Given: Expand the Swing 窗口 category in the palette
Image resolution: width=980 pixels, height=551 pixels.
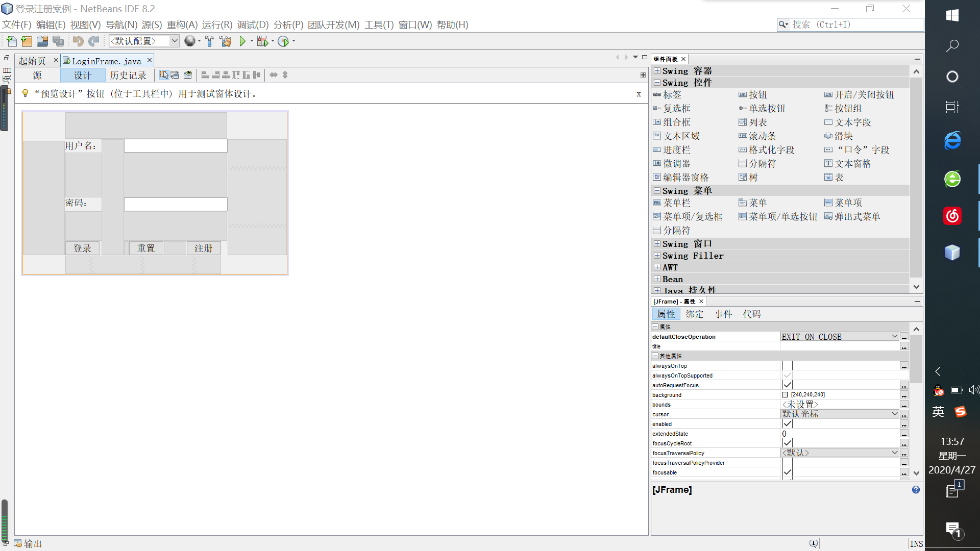Looking at the screenshot, I should coord(657,243).
